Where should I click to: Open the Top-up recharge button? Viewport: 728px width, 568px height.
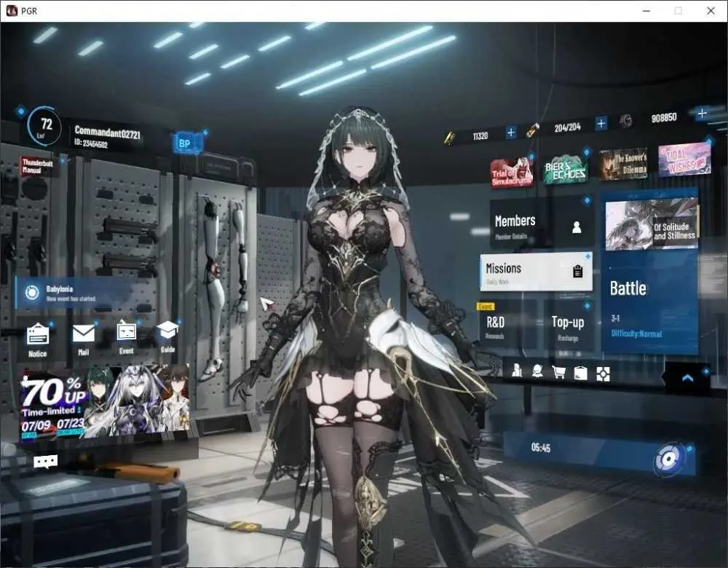(568, 326)
